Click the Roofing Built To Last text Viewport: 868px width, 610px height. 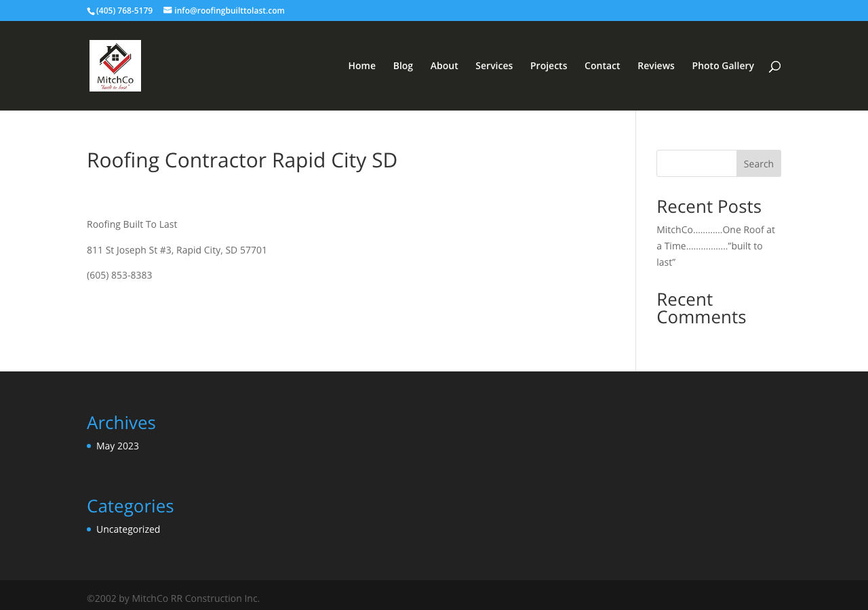(132, 224)
